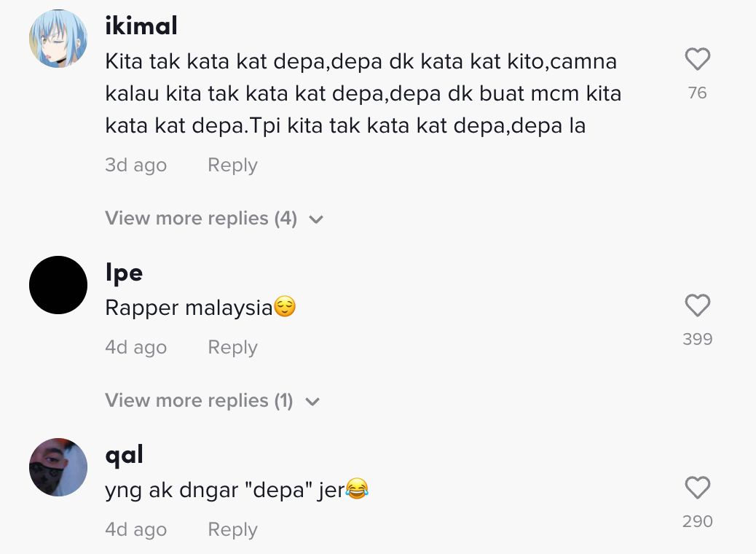Click the "View more replies (1)" text

tap(199, 400)
